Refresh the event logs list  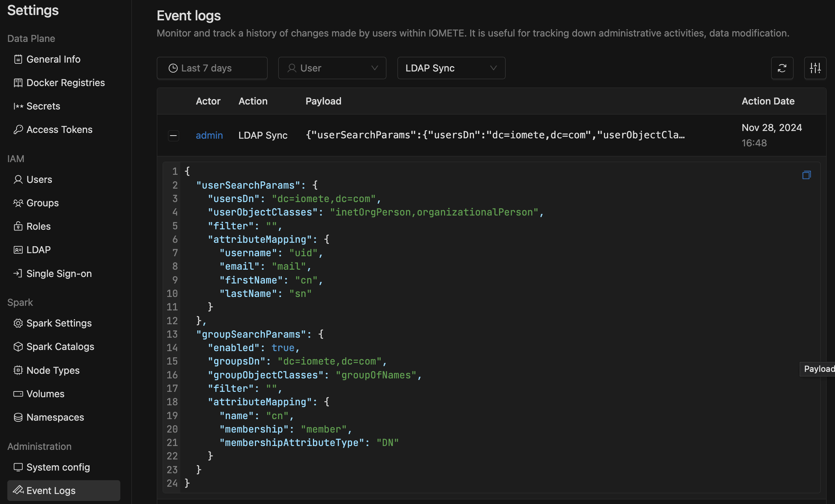tap(782, 68)
